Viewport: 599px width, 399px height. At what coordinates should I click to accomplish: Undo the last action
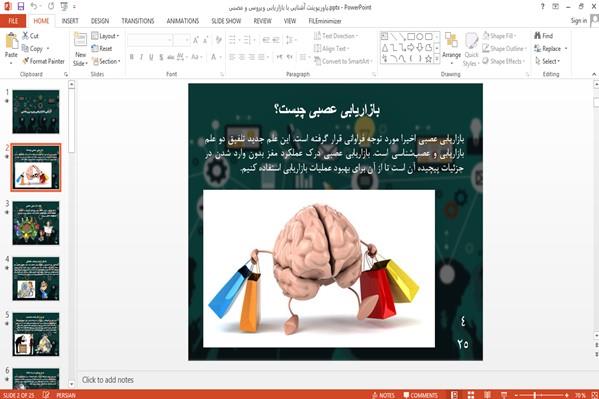click(34, 6)
